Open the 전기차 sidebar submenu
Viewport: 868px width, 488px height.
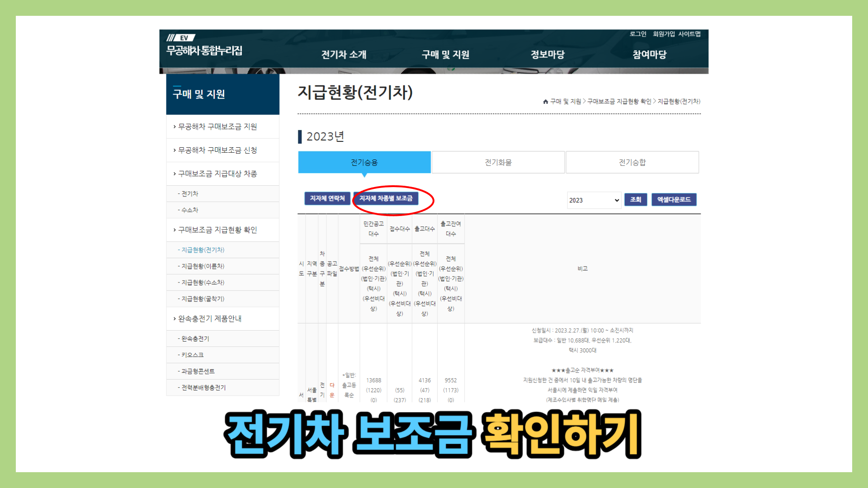click(223, 194)
